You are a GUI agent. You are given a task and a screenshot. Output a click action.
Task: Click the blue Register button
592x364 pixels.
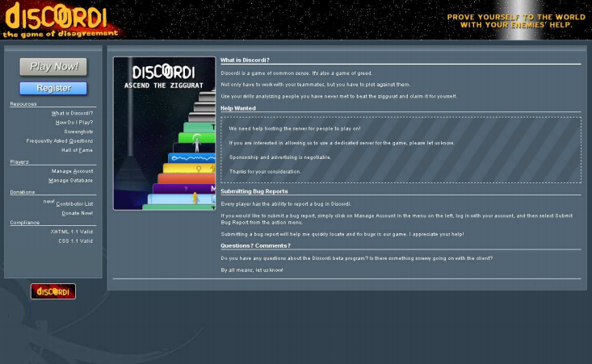[x=53, y=88]
